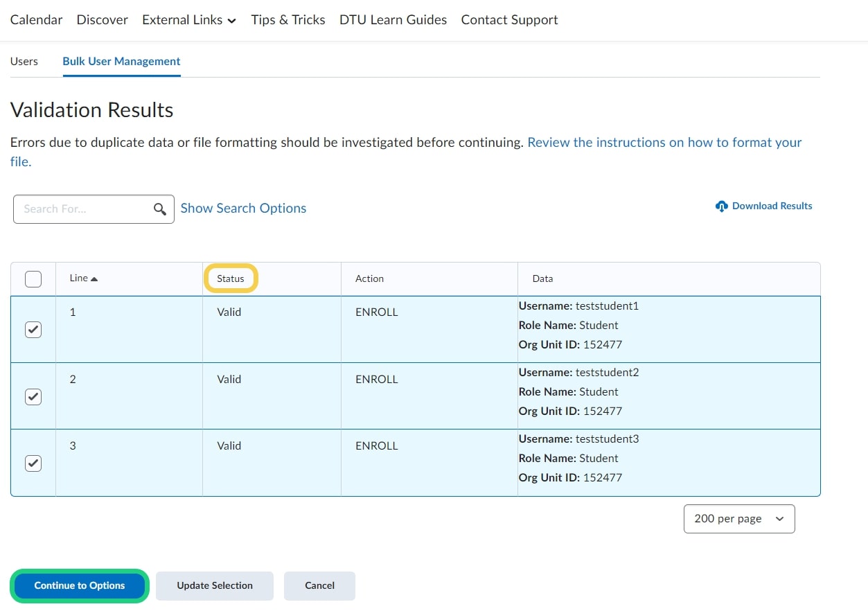Focus the Search For input field
Viewport: 868px width, 611px height.
tap(85, 209)
